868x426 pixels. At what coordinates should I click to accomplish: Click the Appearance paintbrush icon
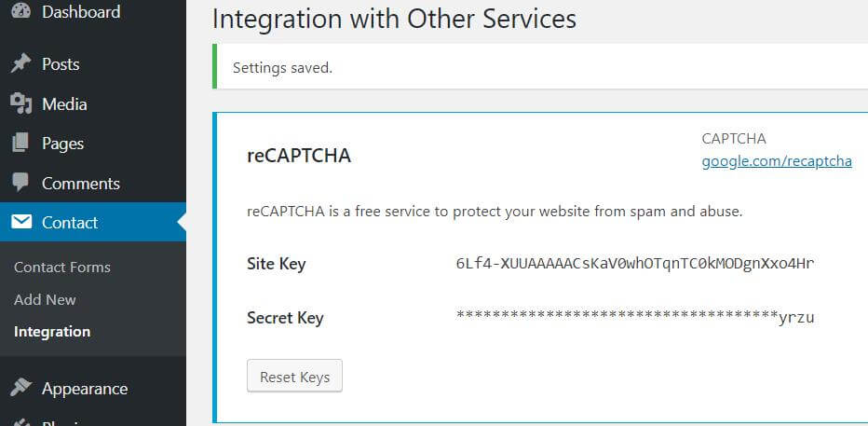pos(20,389)
